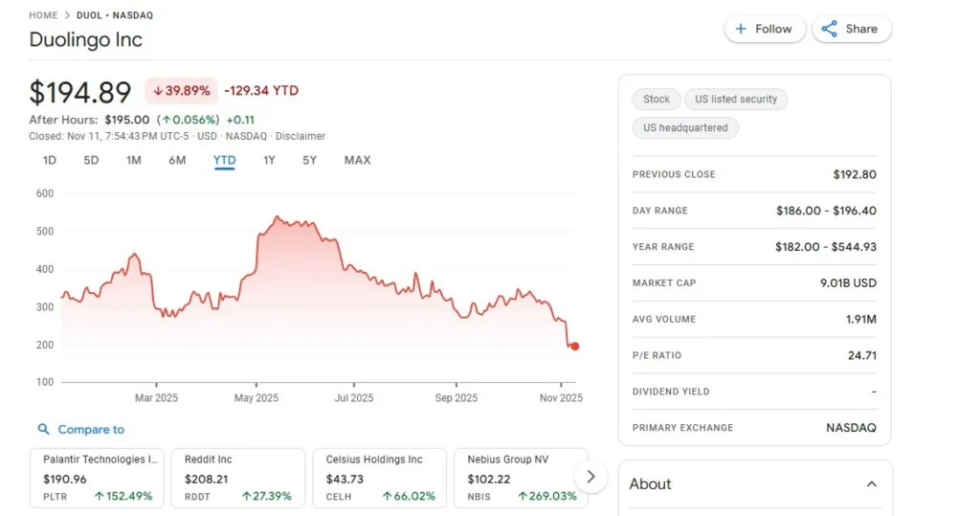
Task: Click the red endpoint dot on chart
Action: click(x=574, y=347)
